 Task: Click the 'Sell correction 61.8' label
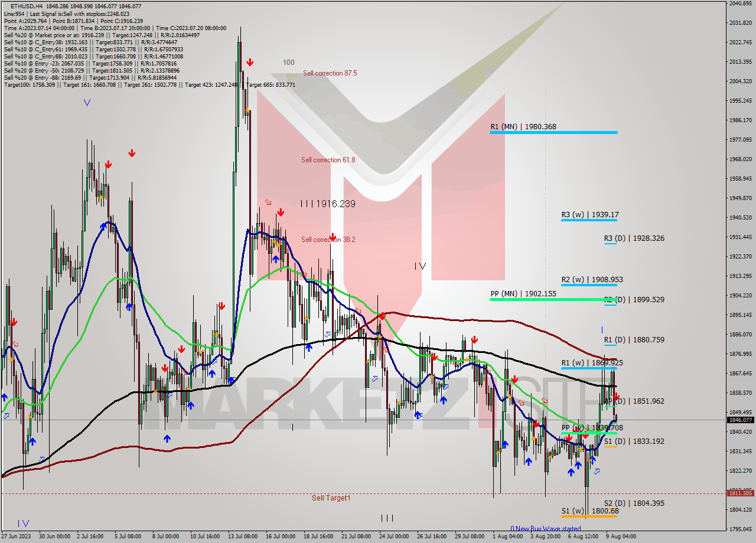tap(328, 160)
